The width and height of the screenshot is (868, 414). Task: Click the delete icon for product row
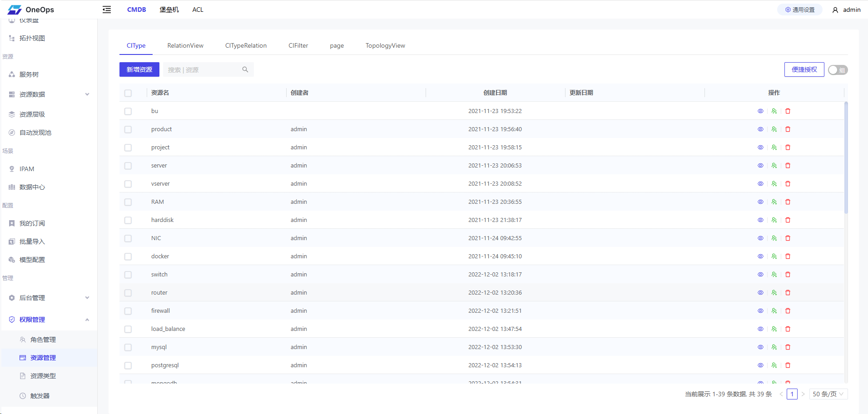[788, 129]
